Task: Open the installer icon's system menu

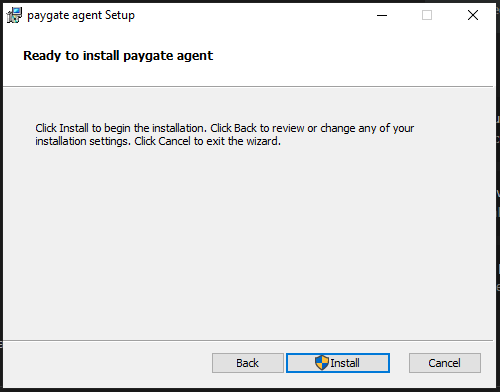Action: 14,15
